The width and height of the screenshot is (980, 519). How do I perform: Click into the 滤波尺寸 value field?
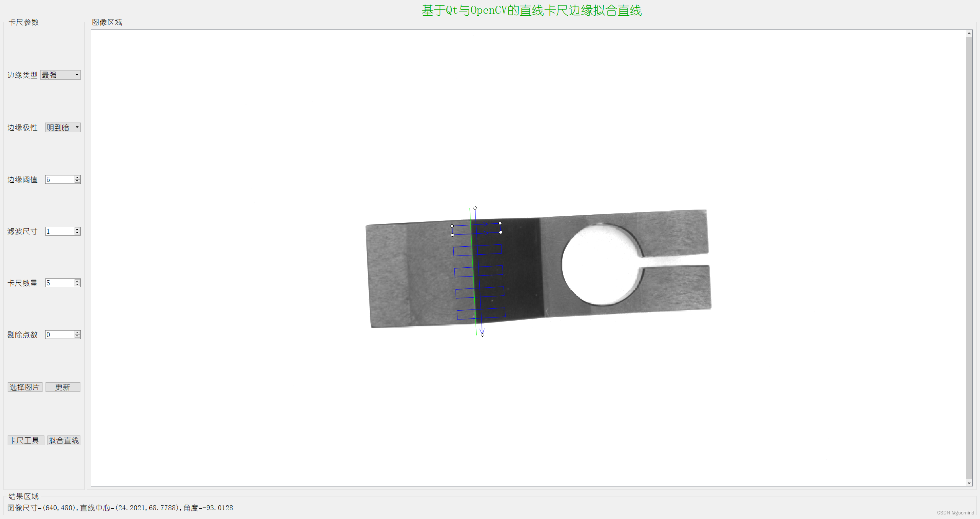pyautogui.click(x=60, y=231)
